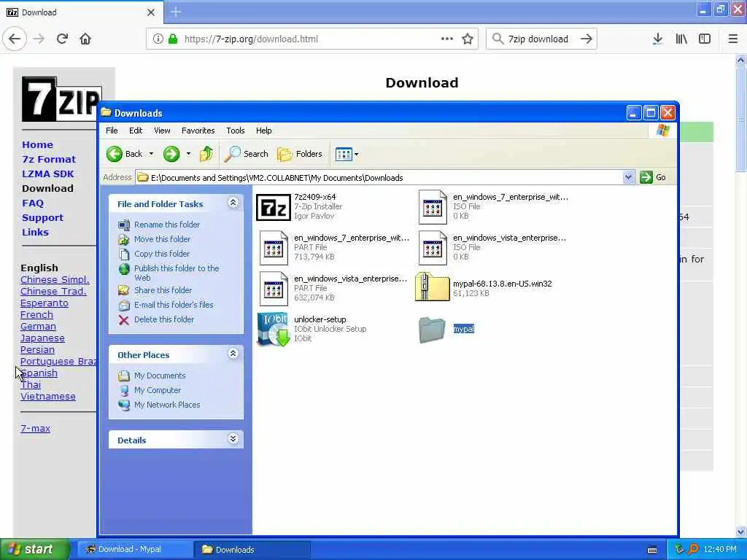Open browser Library icon
747x560 pixels.
681,39
